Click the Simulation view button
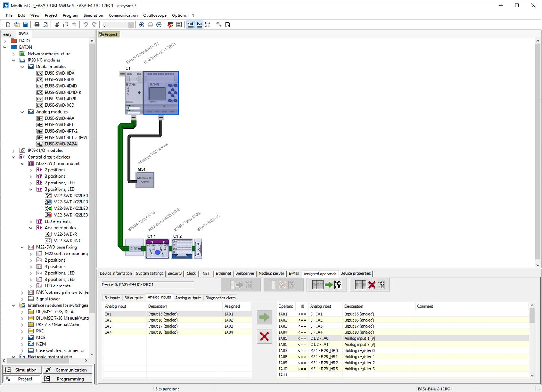Viewport: 542px width, 392px height. (x=22, y=370)
